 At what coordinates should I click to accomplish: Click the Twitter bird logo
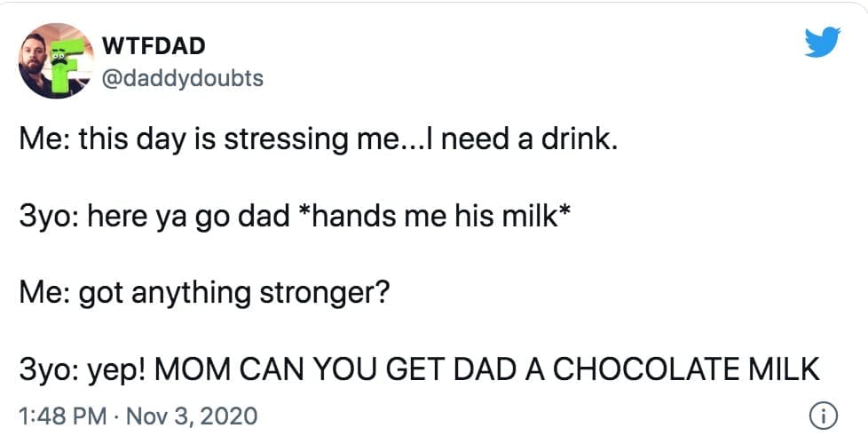(822, 39)
